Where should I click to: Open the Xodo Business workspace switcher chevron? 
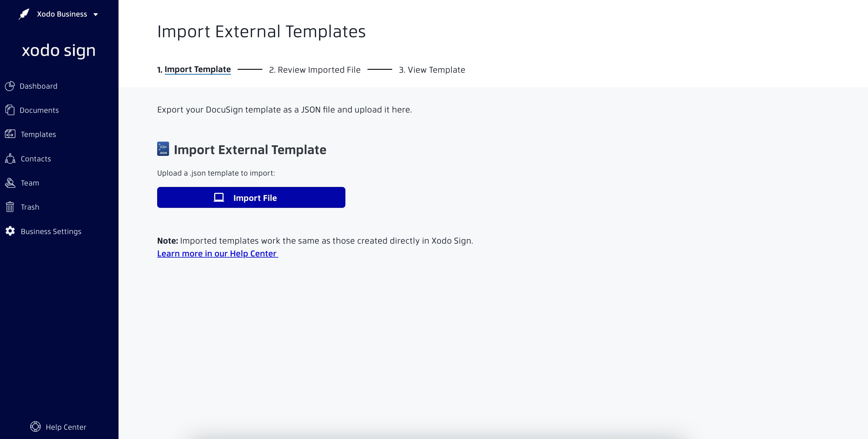(95, 15)
